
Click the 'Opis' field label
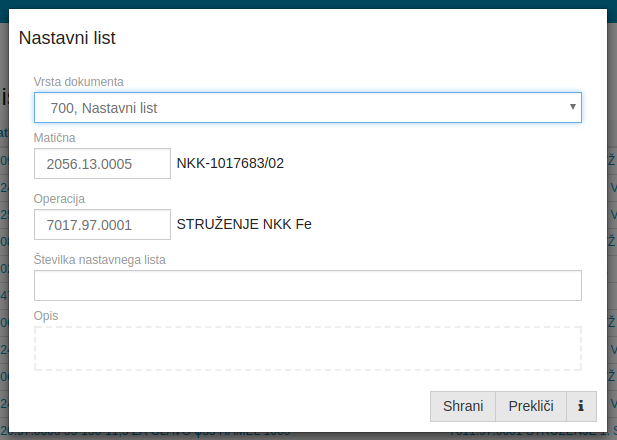pyautogui.click(x=46, y=316)
